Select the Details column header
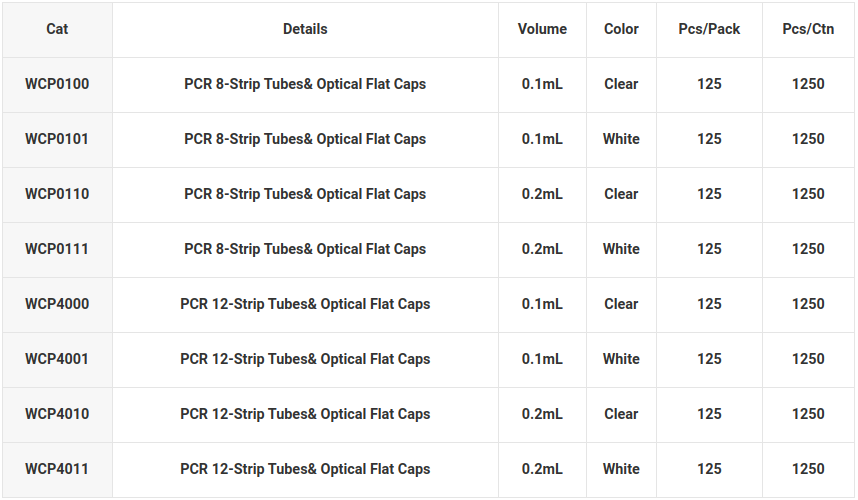Viewport: 858px width, 500px height. pyautogui.click(x=305, y=29)
